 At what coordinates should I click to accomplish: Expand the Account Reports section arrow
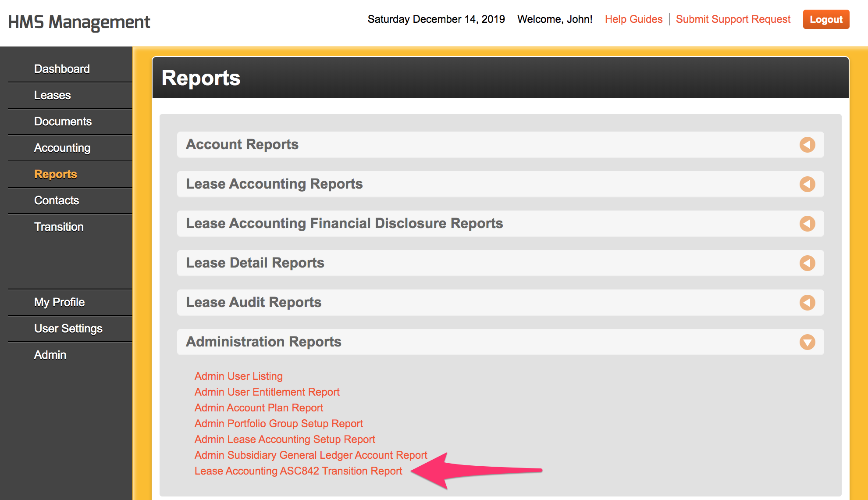point(808,145)
